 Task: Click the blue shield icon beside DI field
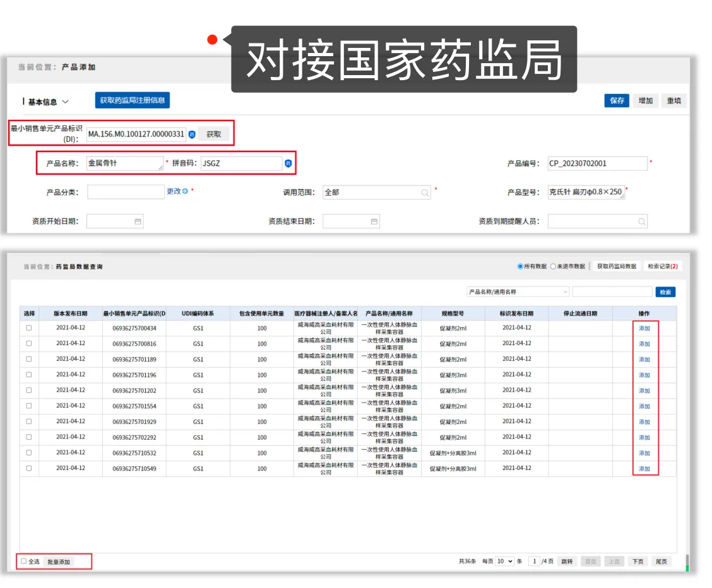[x=192, y=135]
